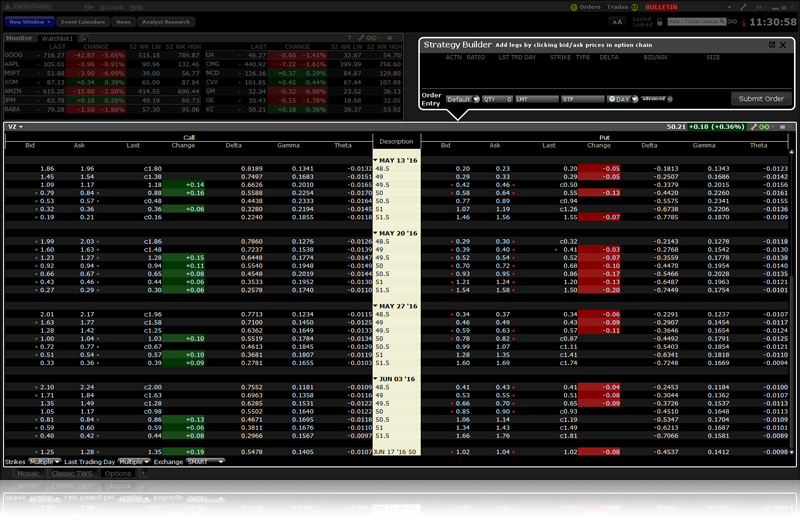Select the AAPL row in watchlist
Screen dimensions: 800x520
104,64
